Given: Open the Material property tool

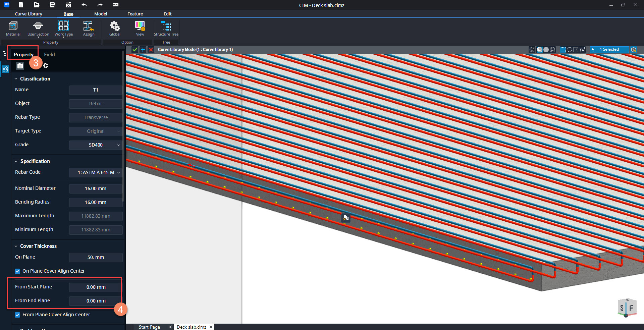Looking at the screenshot, I should (13, 29).
